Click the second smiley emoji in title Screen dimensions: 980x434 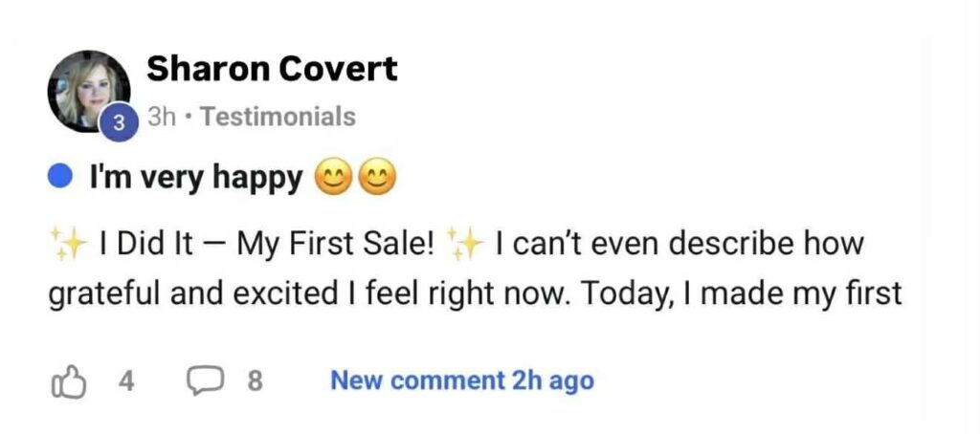(x=377, y=177)
